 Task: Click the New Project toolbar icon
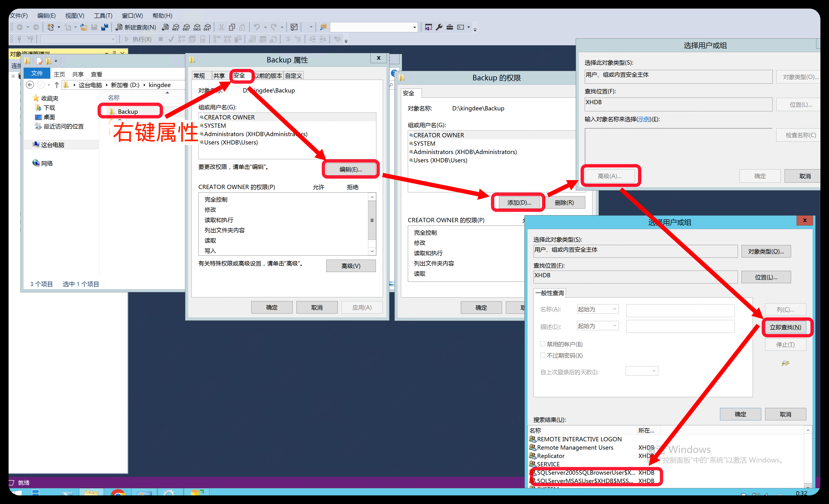(x=51, y=27)
